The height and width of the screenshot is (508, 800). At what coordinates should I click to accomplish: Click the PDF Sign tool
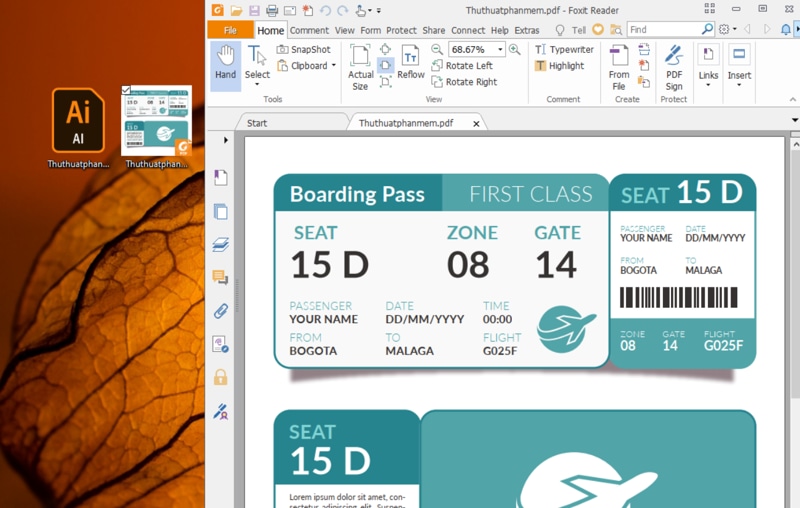tap(674, 66)
